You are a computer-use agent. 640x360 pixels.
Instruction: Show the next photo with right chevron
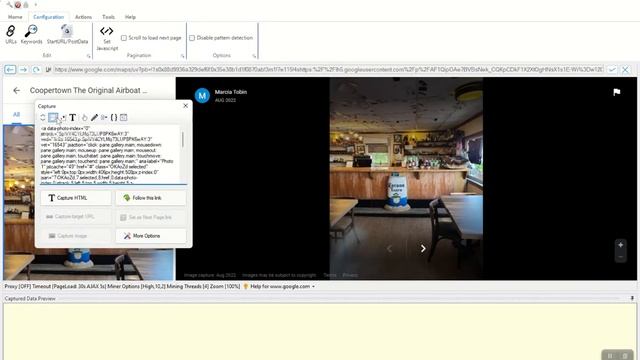coord(423,249)
